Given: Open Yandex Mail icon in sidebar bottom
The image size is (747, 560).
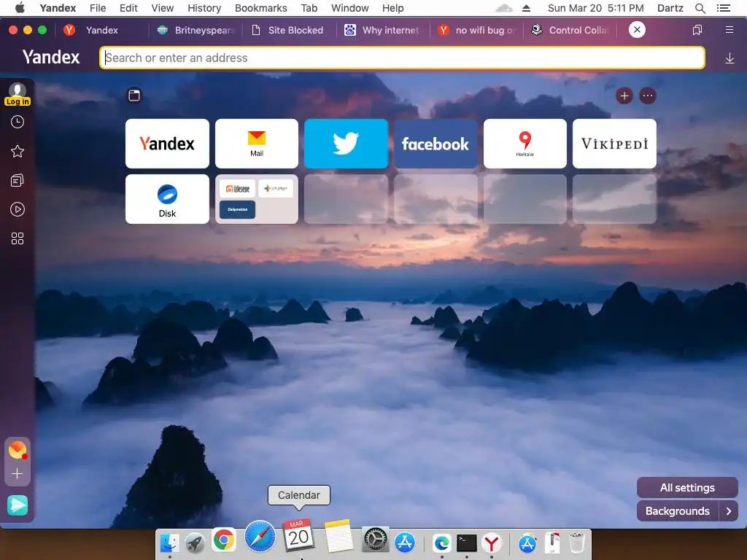Looking at the screenshot, I should [x=18, y=450].
